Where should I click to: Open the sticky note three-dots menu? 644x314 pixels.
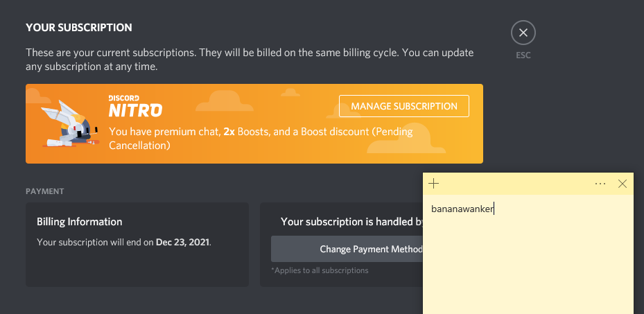point(600,184)
